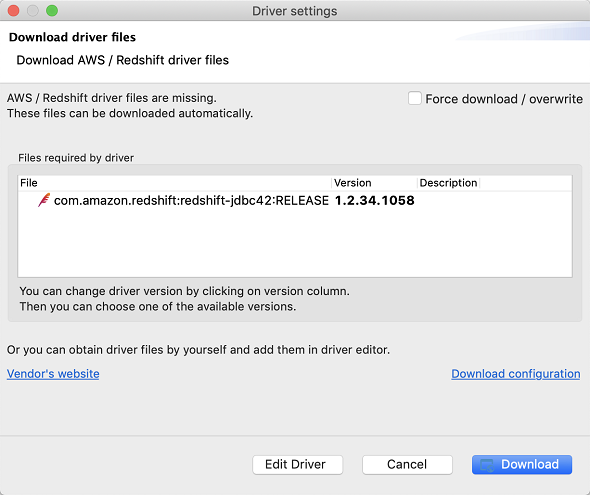590x495 pixels.
Task: Cancel the driver download dialog
Action: [x=407, y=465]
